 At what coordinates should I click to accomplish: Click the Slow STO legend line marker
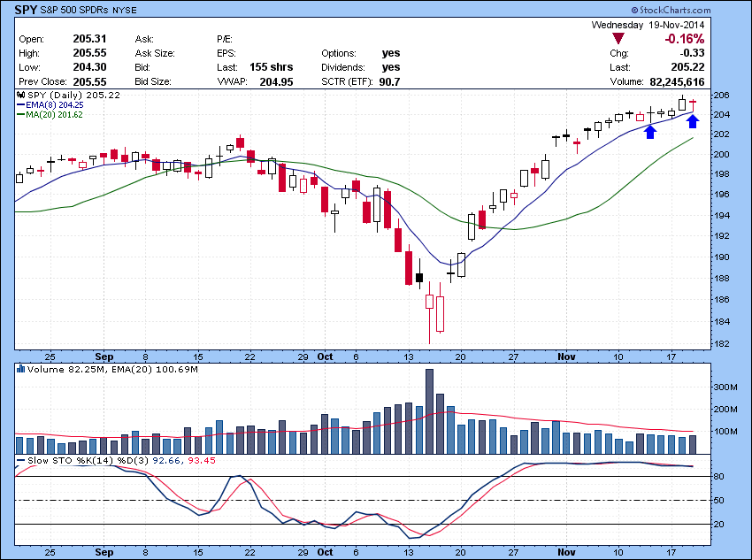point(20,460)
